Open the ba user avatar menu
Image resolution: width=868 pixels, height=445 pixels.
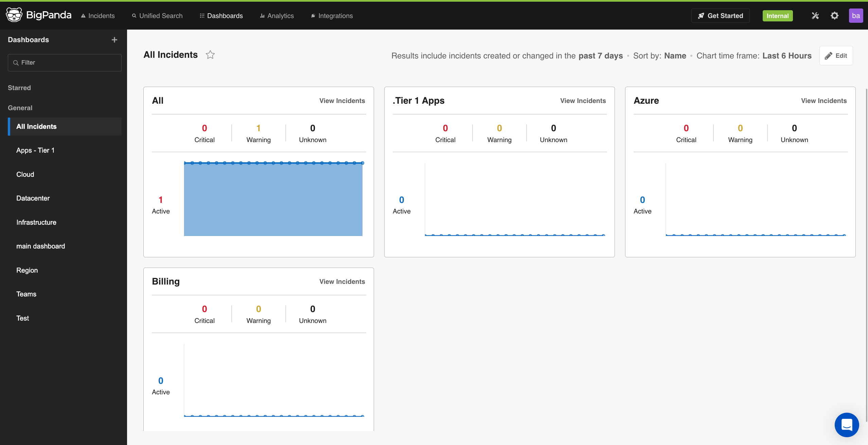855,16
